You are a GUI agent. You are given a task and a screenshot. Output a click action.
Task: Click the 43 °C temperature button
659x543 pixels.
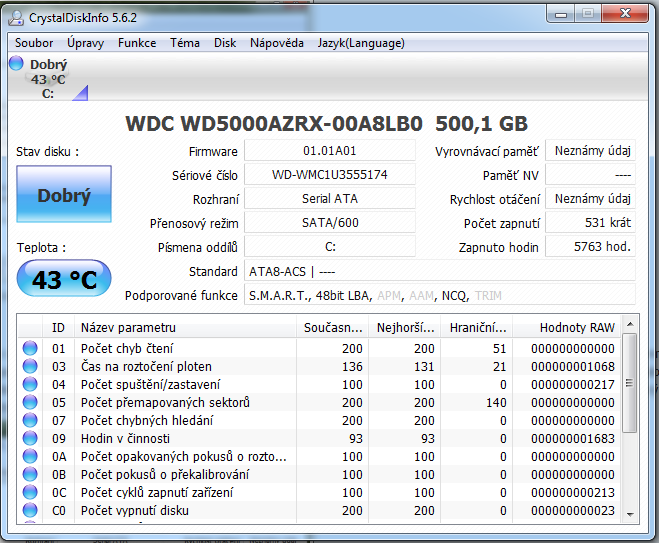(64, 279)
